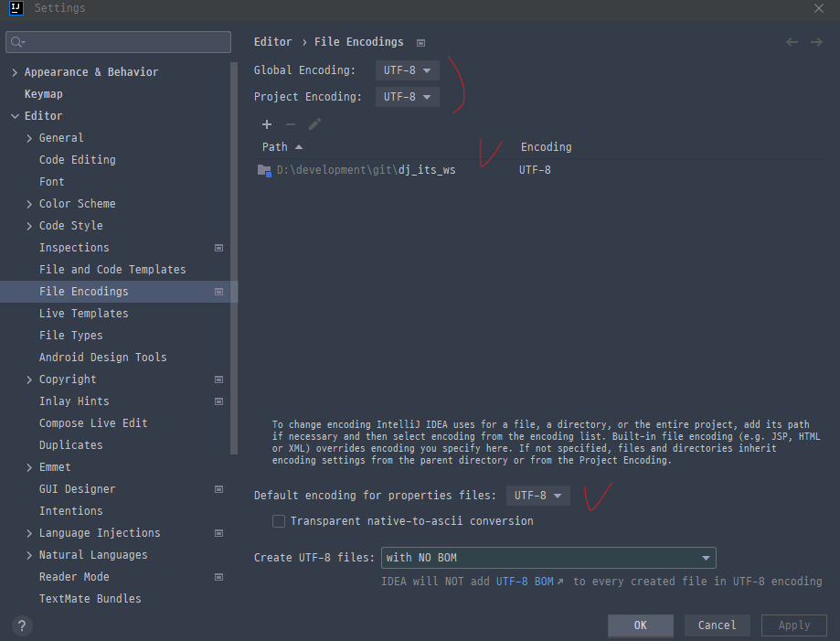Expand the Natural Languages node
Viewport: 840px width, 641px height.
29,555
